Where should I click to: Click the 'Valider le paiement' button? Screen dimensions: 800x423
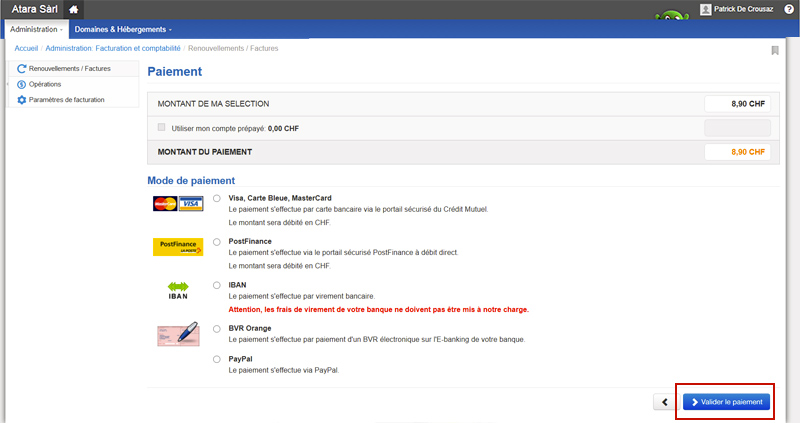(727, 402)
